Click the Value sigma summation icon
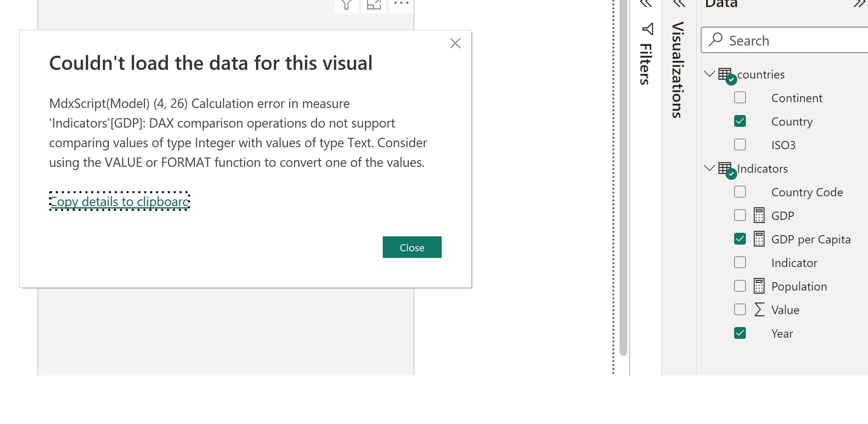Image resolution: width=868 pixels, height=424 pixels. tap(759, 309)
